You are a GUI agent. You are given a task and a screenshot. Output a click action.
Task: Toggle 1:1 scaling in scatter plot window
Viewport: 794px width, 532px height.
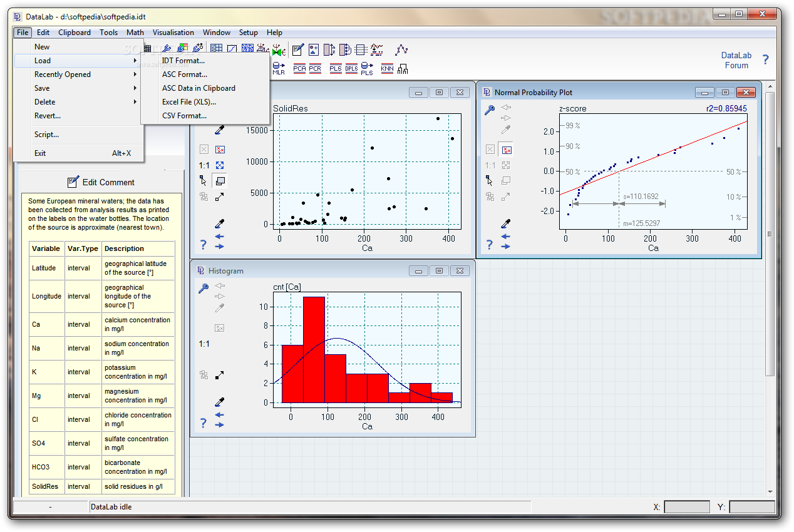(x=204, y=165)
